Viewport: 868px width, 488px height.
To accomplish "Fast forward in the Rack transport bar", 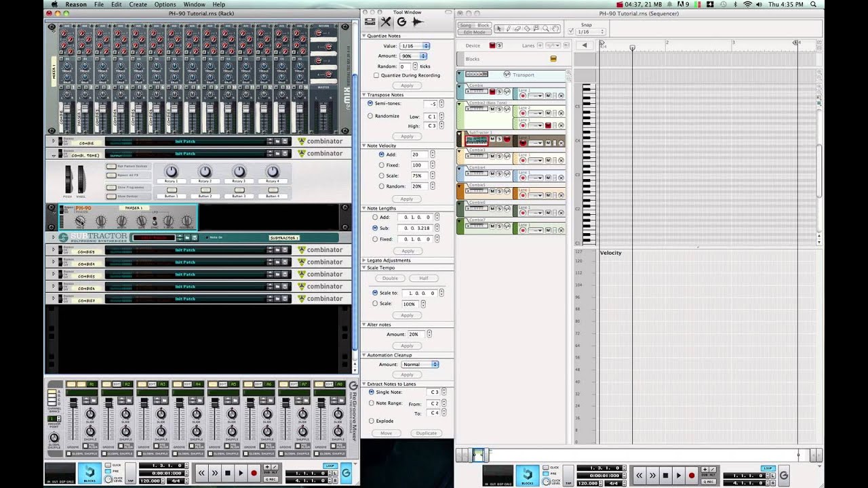I will point(215,473).
